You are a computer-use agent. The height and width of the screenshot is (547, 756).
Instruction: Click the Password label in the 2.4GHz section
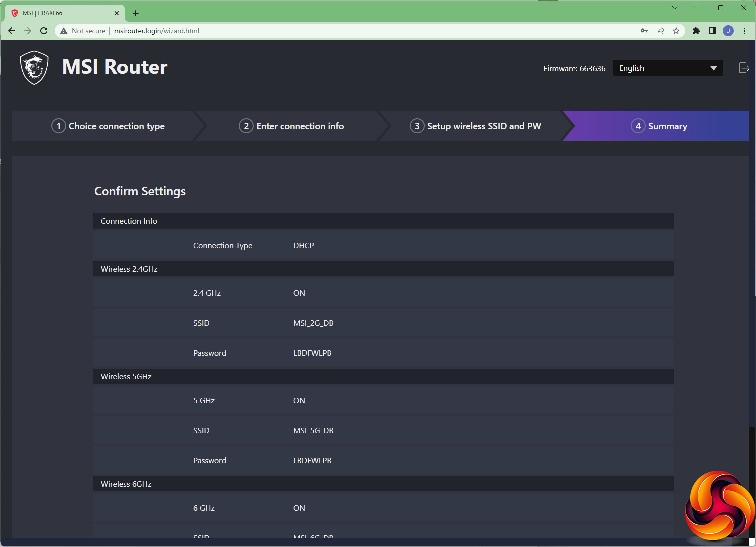[210, 353]
